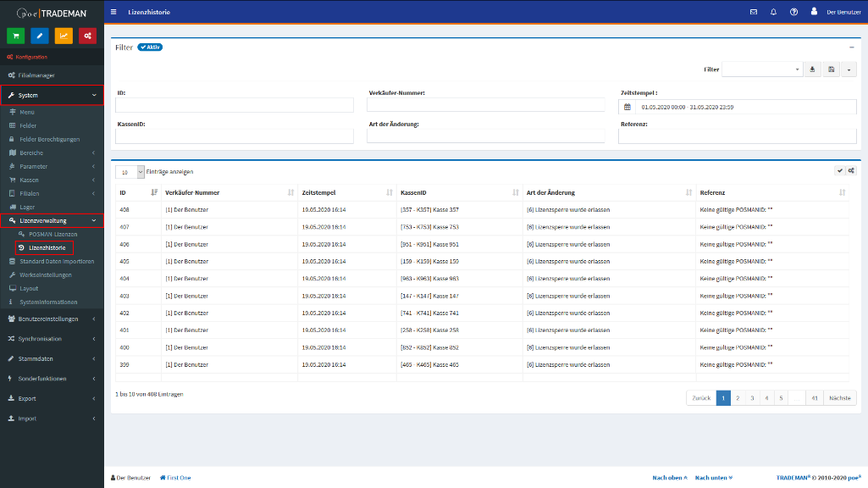
Task: Go to page 2 of results
Action: coord(738,397)
